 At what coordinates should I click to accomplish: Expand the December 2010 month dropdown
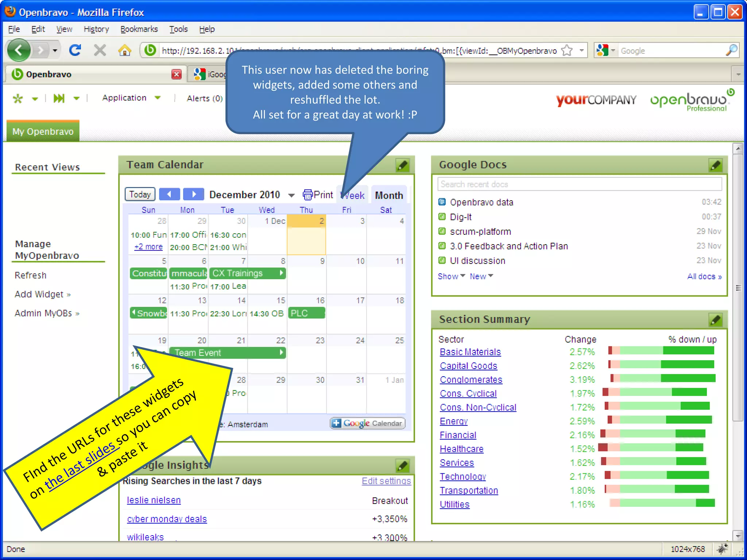coord(291,195)
